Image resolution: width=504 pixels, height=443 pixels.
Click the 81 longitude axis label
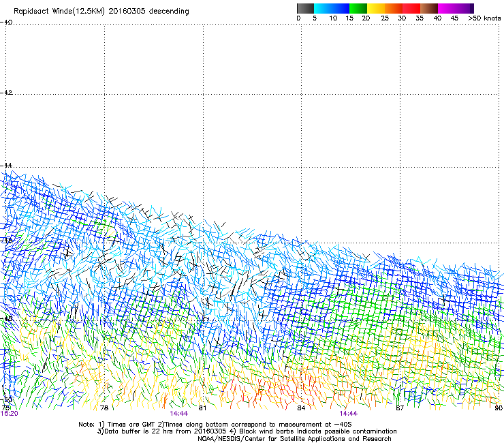[x=202, y=408]
